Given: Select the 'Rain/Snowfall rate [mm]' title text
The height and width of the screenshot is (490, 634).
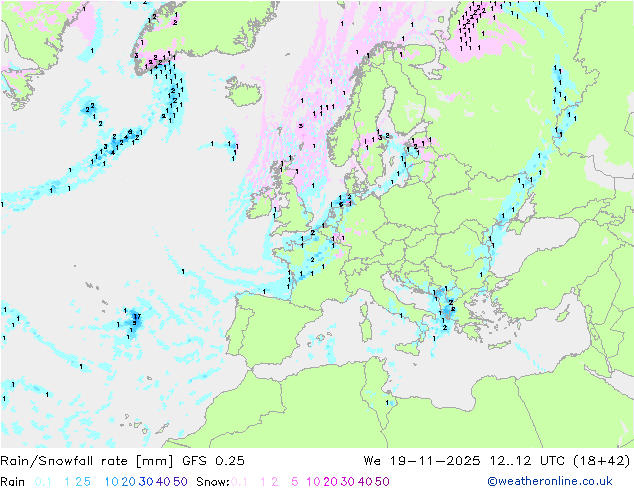Looking at the screenshot, I should pos(87,461).
